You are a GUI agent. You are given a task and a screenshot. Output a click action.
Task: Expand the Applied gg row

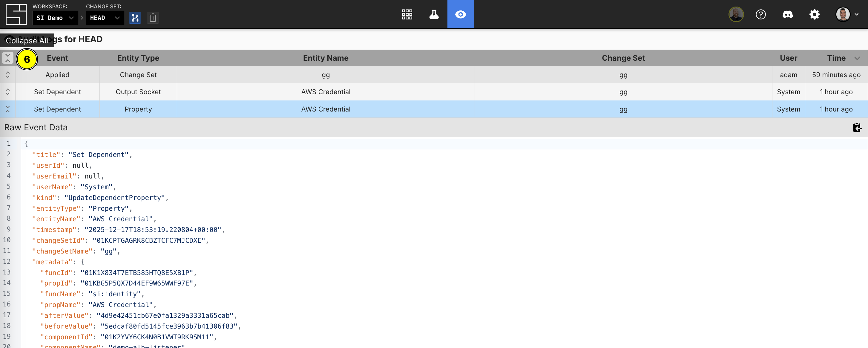click(x=8, y=75)
